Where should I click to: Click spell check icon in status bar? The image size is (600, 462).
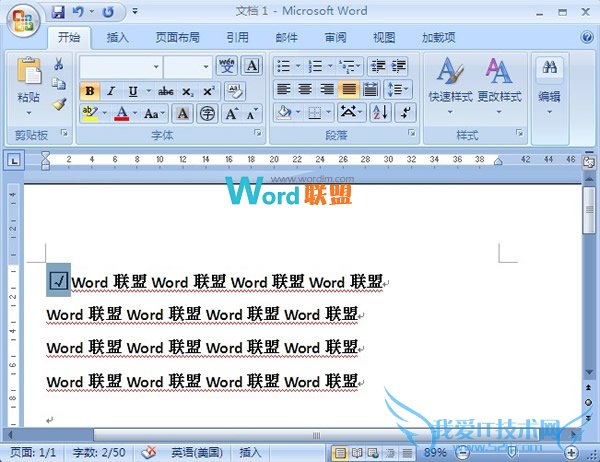coord(148,452)
